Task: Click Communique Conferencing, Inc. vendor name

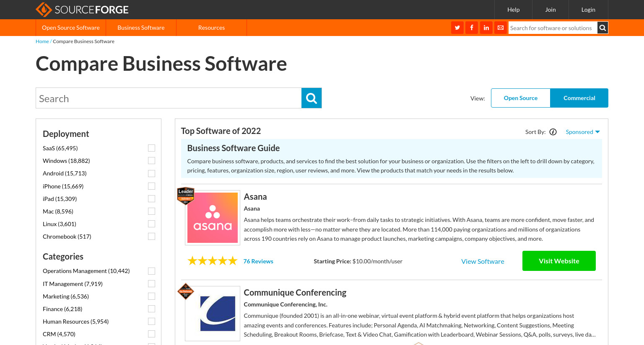Action: coord(286,304)
